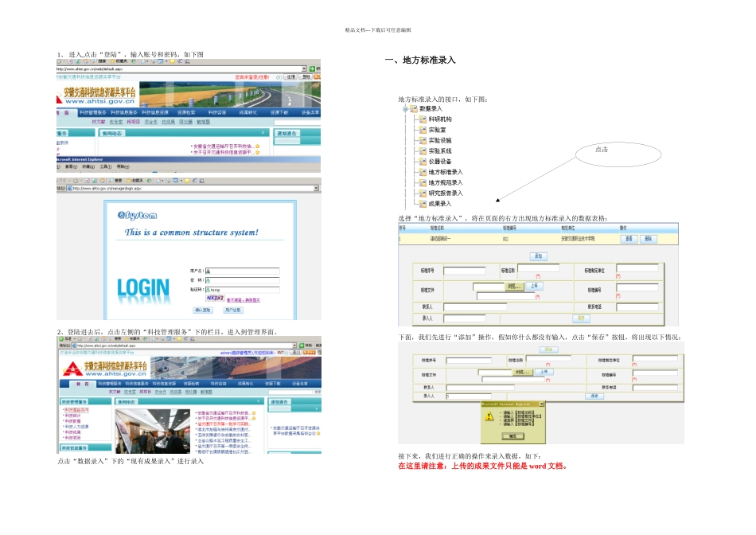
Task: Open 科技咨询 in logged-out portal navigation bar
Action: point(217,112)
